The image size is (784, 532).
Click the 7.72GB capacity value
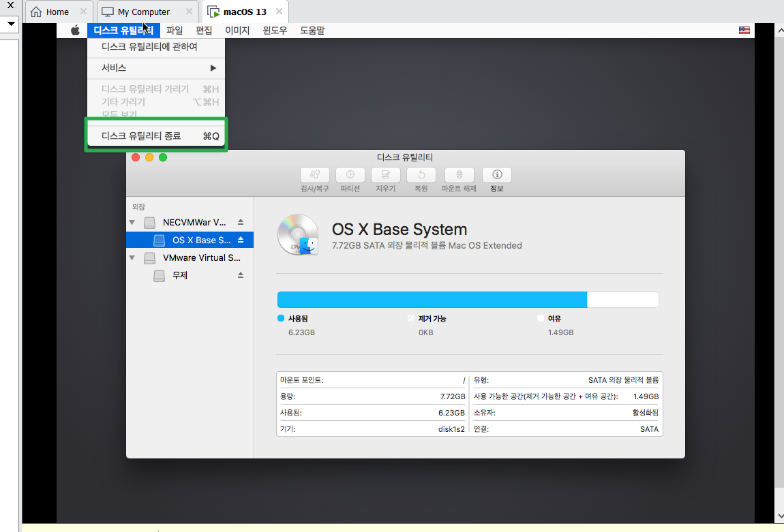click(x=453, y=396)
